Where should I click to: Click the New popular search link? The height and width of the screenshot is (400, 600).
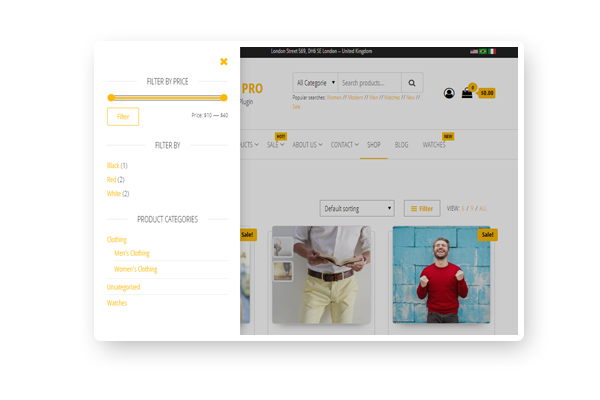(411, 98)
